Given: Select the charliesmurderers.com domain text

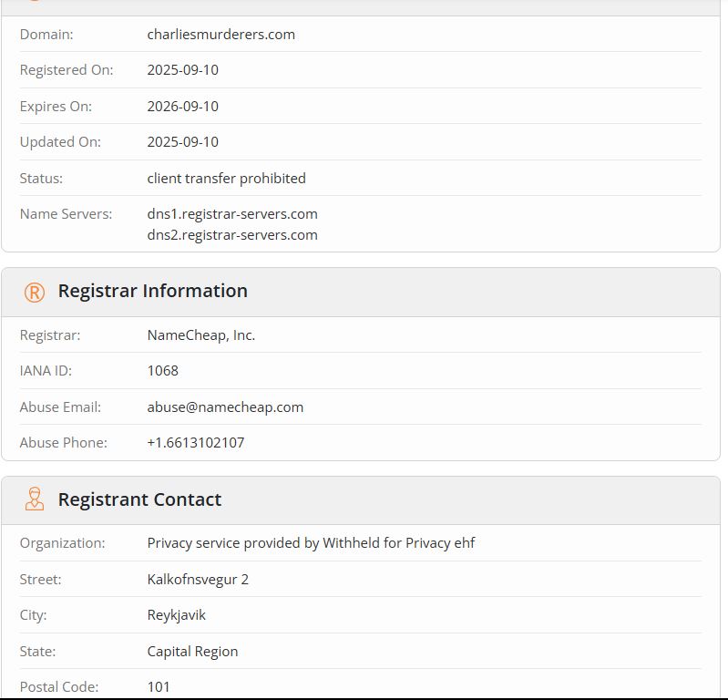Looking at the screenshot, I should (x=221, y=35).
